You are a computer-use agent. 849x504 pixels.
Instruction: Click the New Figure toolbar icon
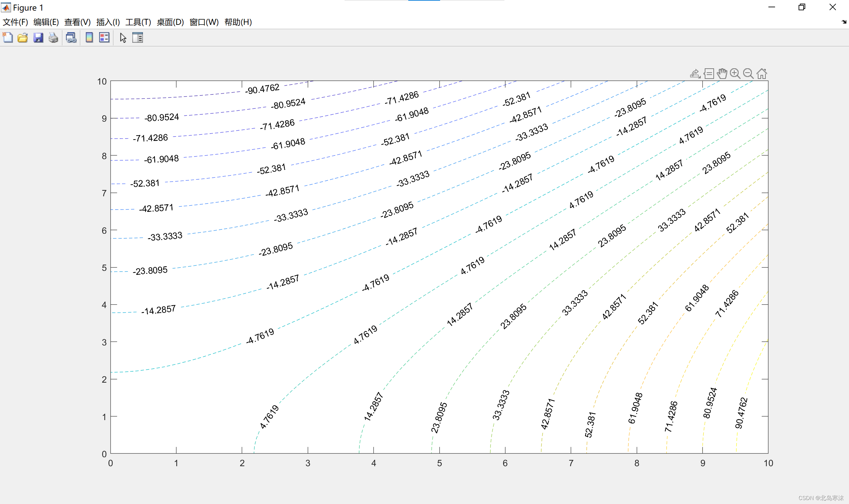8,37
